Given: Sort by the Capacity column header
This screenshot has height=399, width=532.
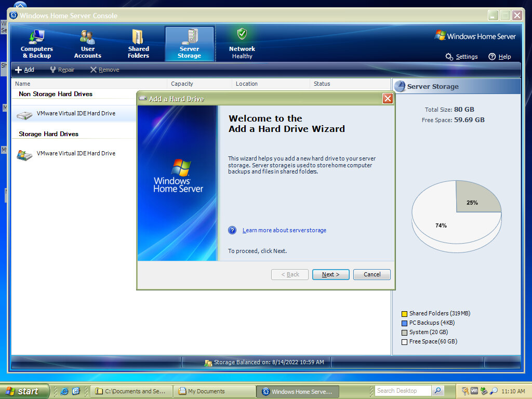Looking at the screenshot, I should (182, 84).
